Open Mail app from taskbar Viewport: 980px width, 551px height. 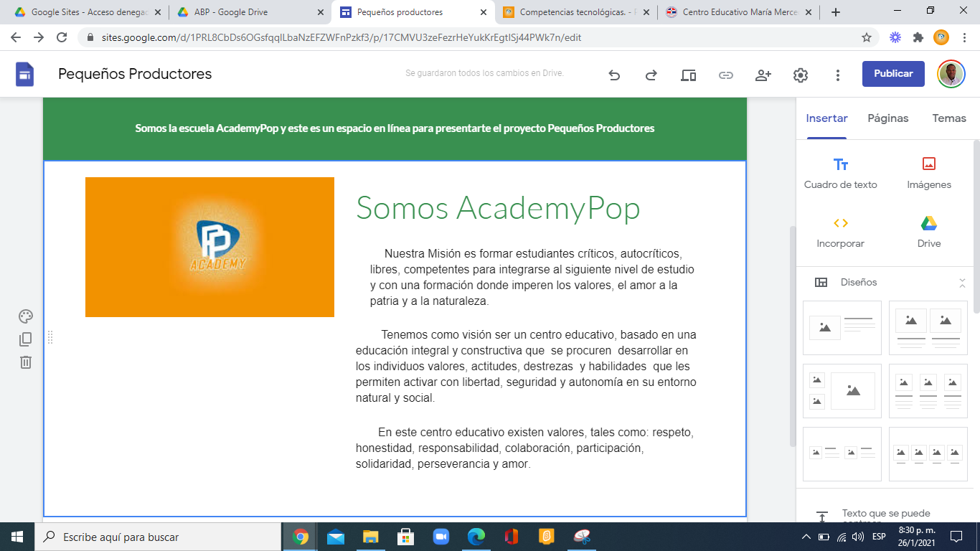tap(336, 537)
